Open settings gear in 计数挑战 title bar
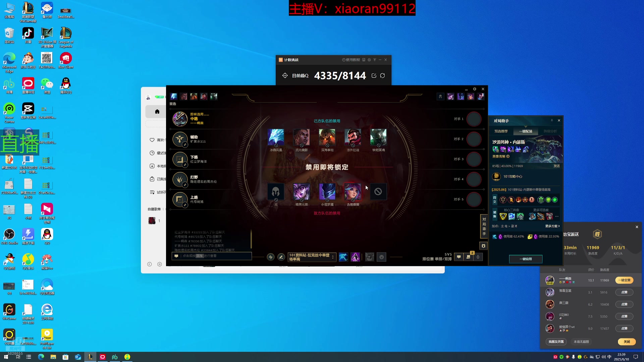The image size is (644, 362). 369,60
